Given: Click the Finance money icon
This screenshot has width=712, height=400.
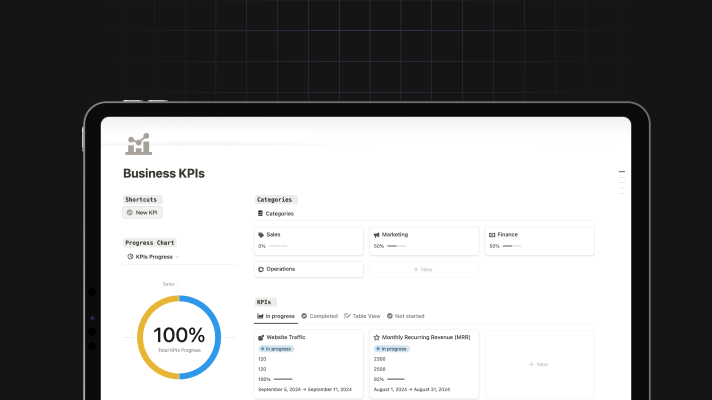Looking at the screenshot, I should 492,234.
